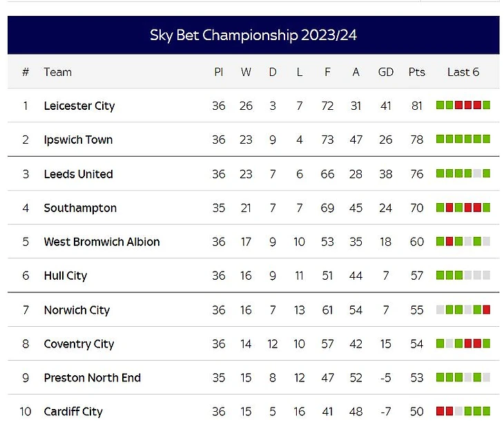Open Coventry City team link

point(79,344)
